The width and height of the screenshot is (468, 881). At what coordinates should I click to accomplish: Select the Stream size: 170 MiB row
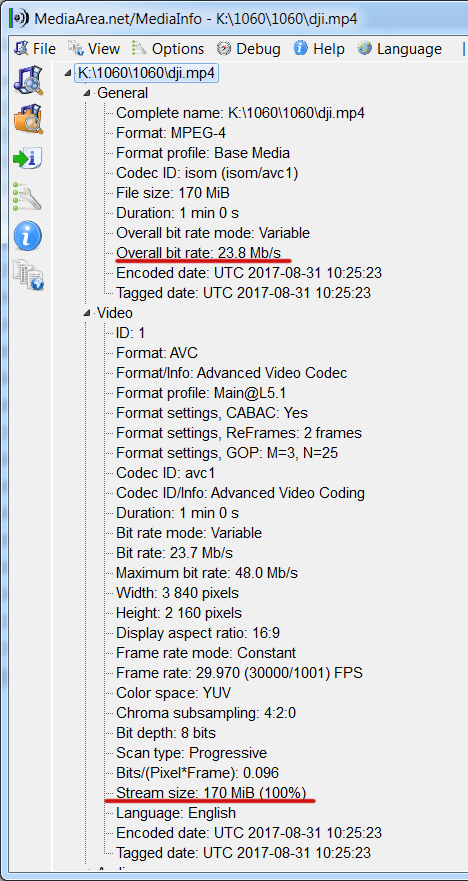coord(211,793)
